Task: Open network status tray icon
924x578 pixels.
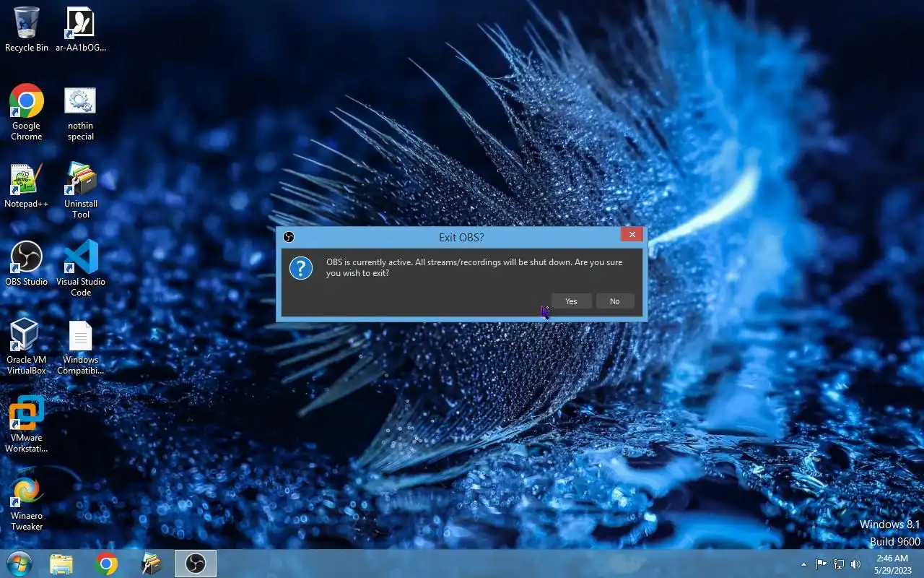Action: 839,564
